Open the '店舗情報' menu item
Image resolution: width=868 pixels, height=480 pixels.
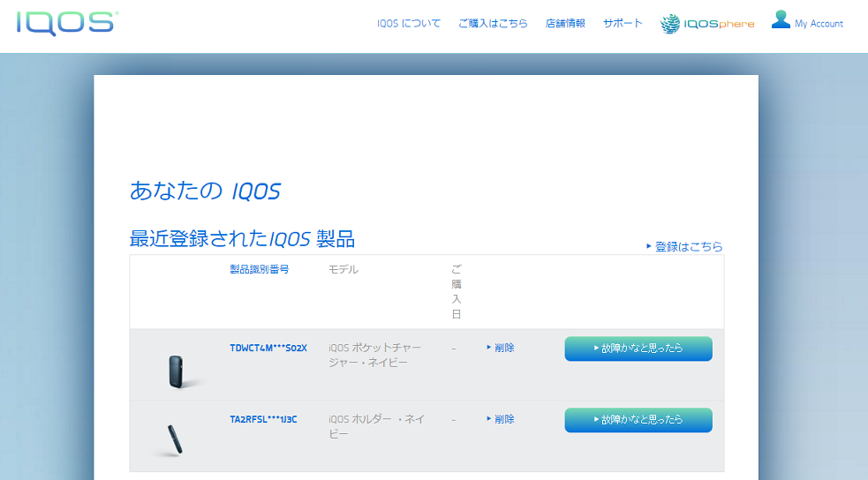point(565,23)
